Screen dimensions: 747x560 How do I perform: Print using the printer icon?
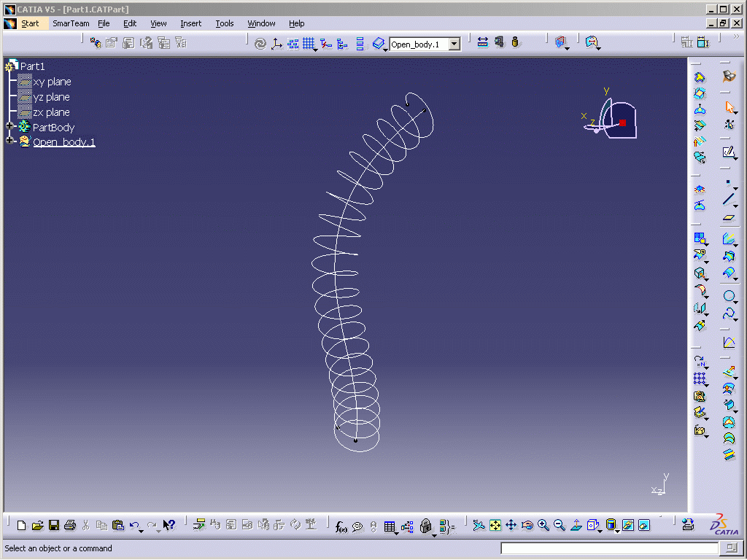pyautogui.click(x=70, y=525)
